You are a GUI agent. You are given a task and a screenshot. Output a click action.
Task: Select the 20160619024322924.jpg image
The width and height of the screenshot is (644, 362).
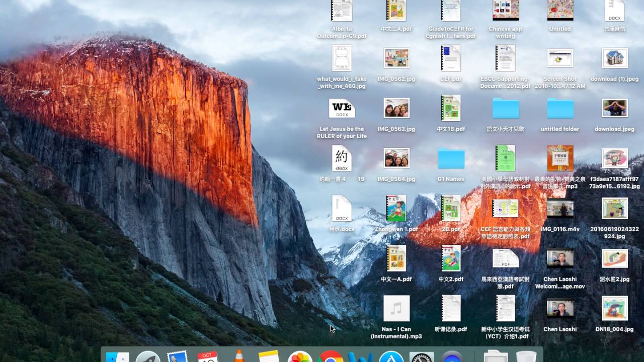pos(614,208)
